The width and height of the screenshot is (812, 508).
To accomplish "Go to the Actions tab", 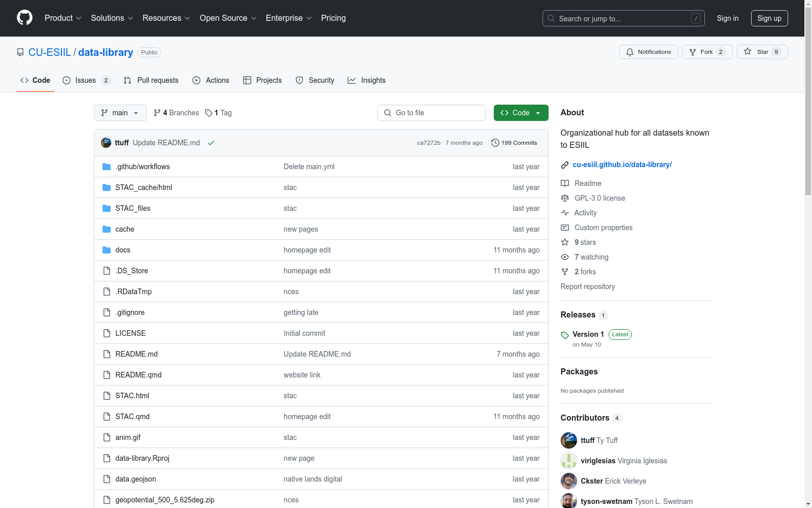I will (211, 80).
